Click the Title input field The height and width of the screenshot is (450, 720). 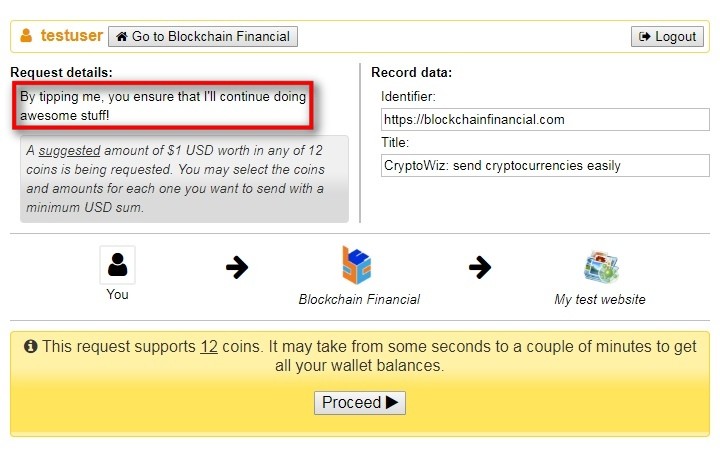pyautogui.click(x=544, y=165)
